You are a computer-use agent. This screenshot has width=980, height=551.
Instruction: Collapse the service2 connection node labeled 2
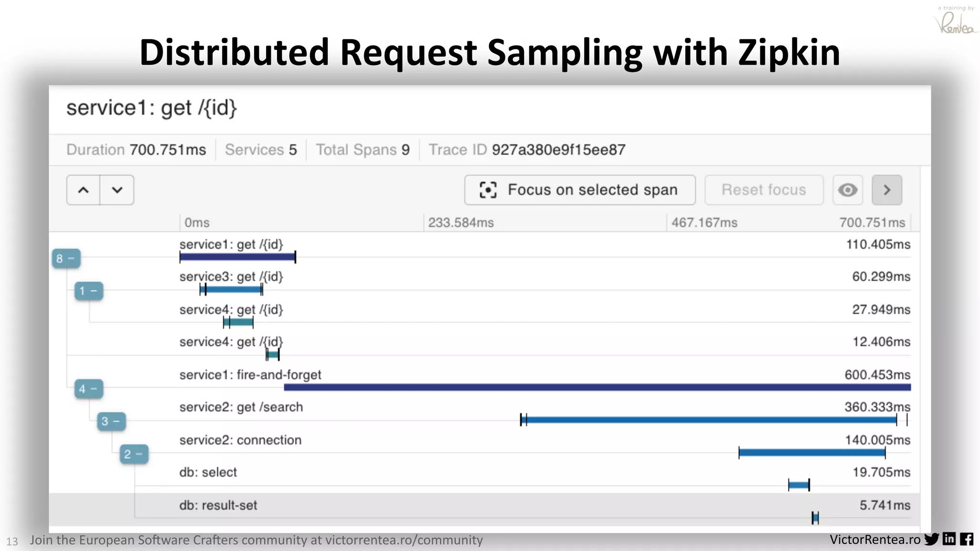pos(134,454)
